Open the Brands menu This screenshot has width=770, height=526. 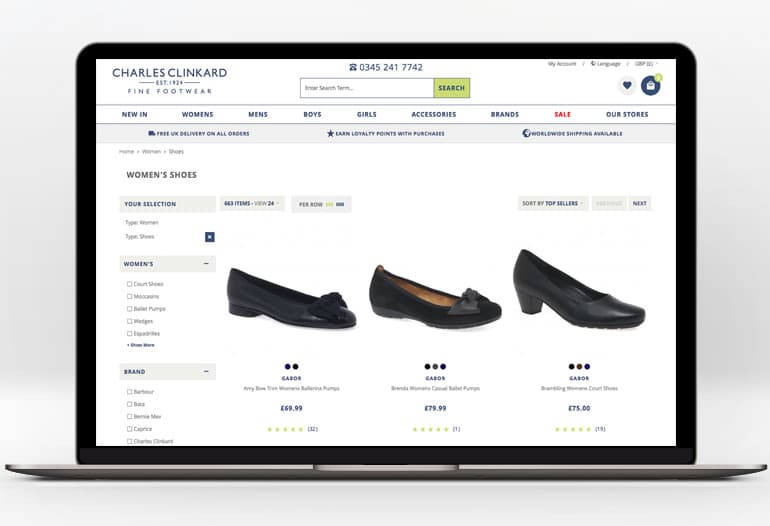pos(505,114)
